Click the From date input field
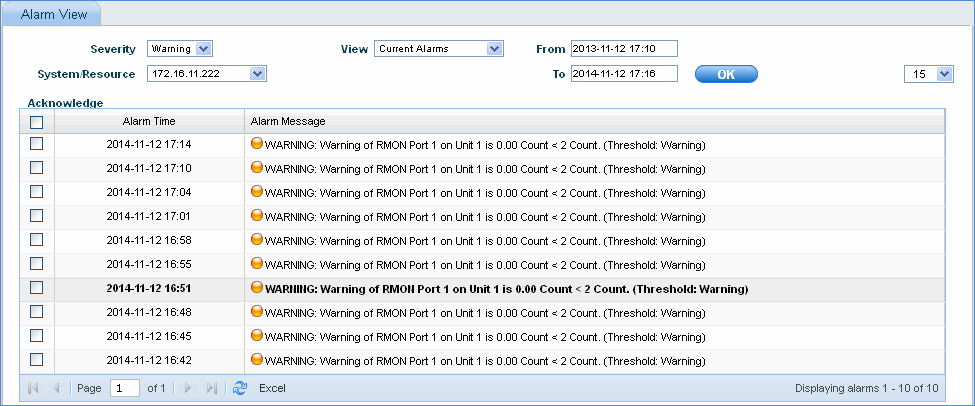Viewport: 975px width, 406px height. (x=624, y=48)
